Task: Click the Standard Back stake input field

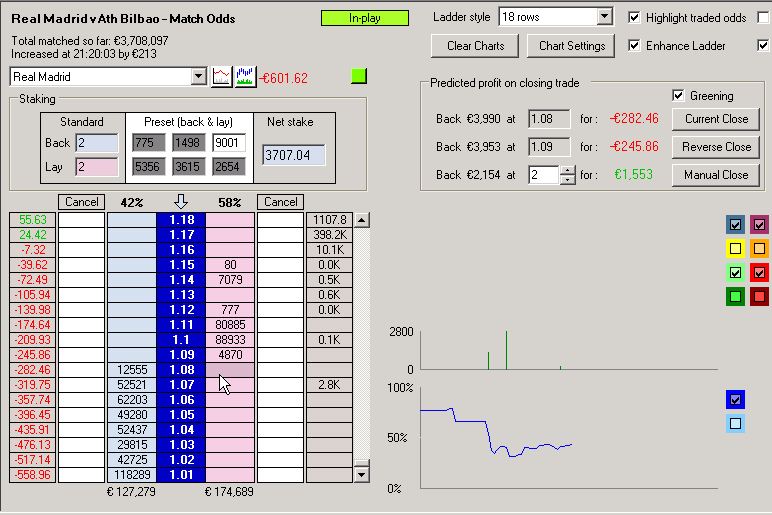Action: 96,143
